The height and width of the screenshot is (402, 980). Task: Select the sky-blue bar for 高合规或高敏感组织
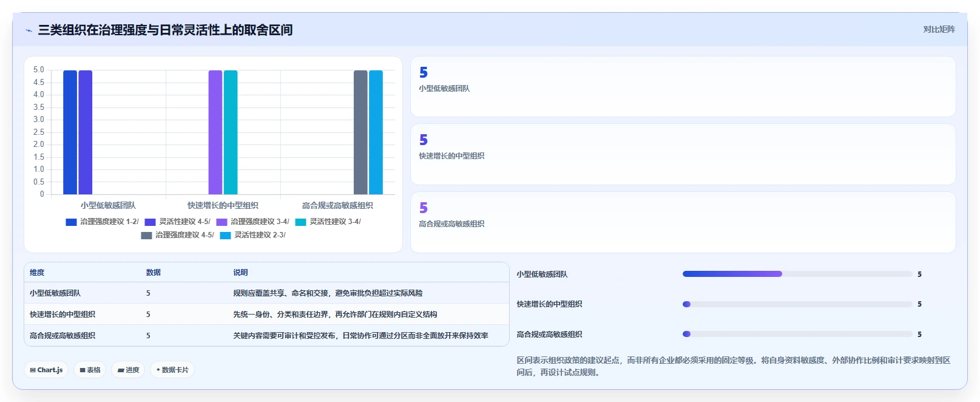376,132
